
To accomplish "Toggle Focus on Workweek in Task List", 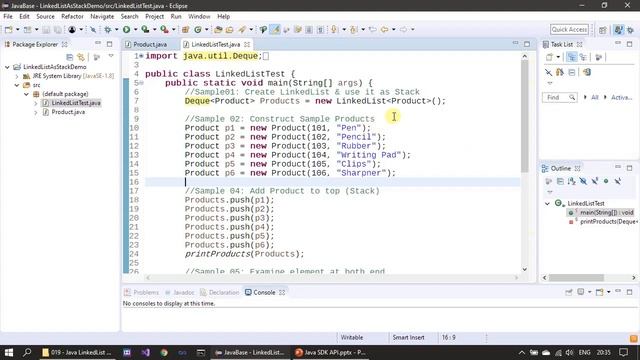I will coord(598,57).
